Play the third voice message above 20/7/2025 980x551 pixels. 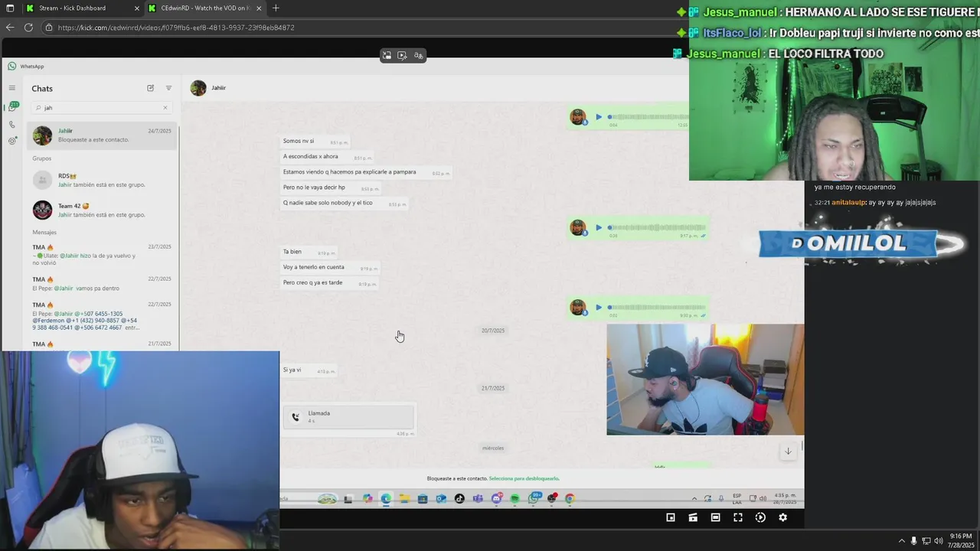pyautogui.click(x=599, y=307)
